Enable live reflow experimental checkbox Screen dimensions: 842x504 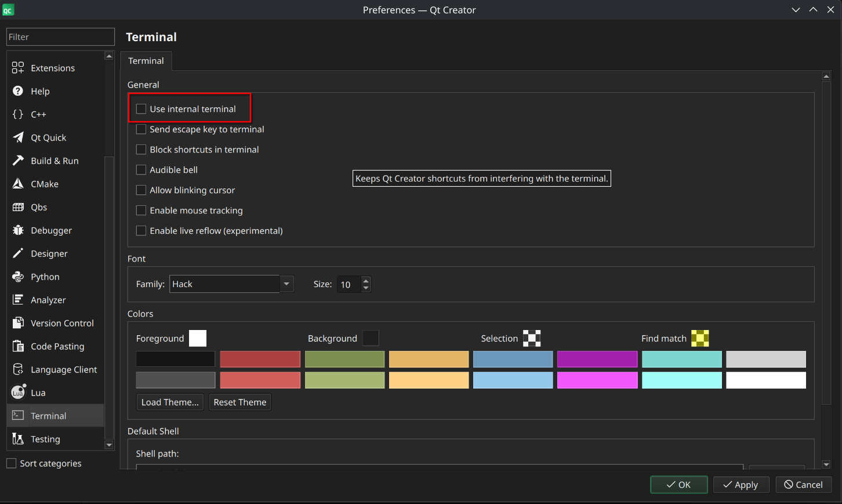click(x=141, y=231)
